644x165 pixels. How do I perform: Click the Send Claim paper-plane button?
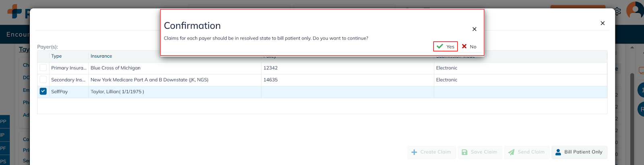pyautogui.click(x=526, y=152)
